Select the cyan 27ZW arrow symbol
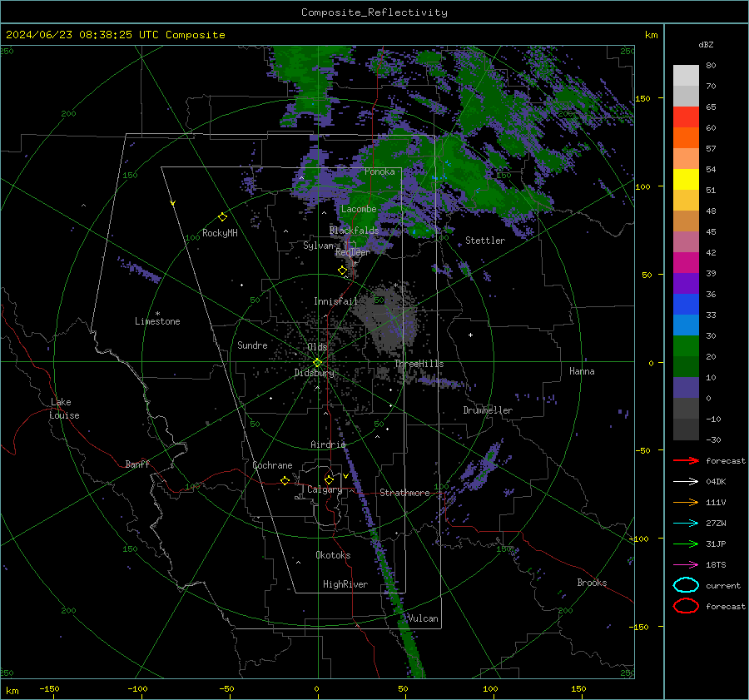Screen dimensions: 749x700 coord(686,523)
